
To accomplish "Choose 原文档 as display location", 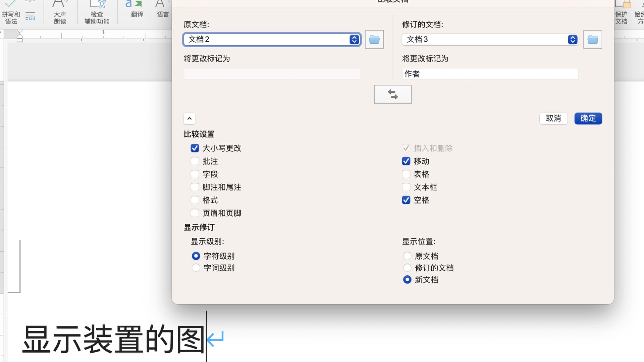I will point(407,256).
